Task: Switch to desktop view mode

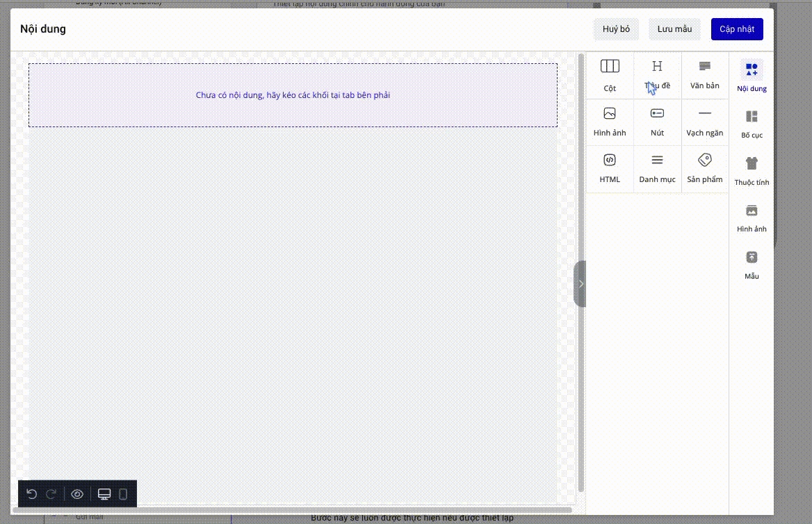Action: point(104,494)
